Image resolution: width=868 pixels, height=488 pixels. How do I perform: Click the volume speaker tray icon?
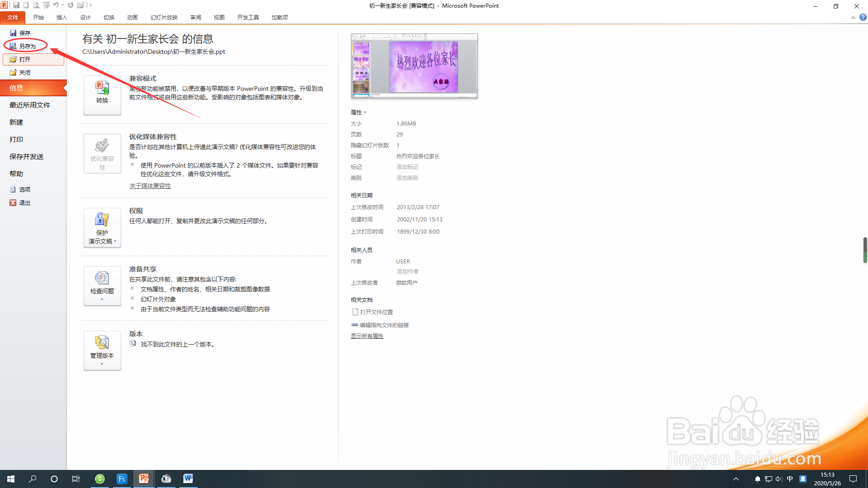pyautogui.click(x=779, y=479)
